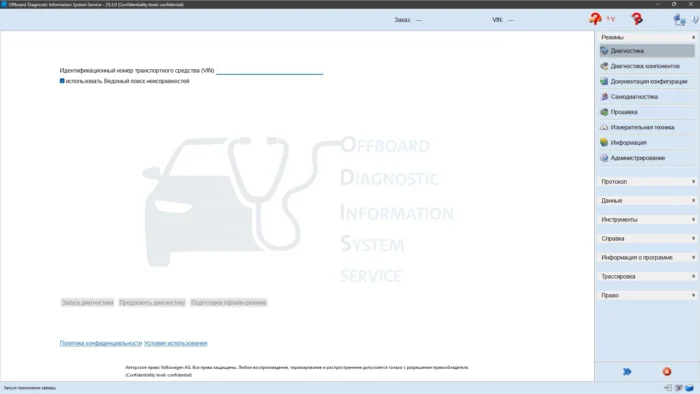700x394 pixels.
Task: Open the Политика конфиденциальности link
Action: click(100, 343)
